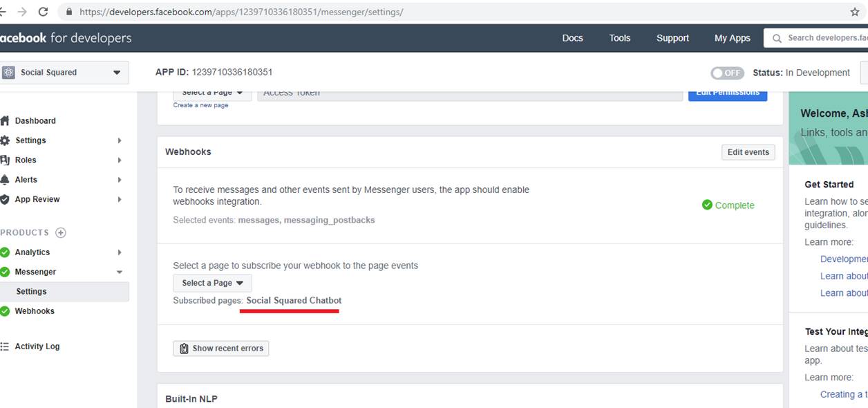Image resolution: width=868 pixels, height=408 pixels.
Task: Click the Activity Log list icon
Action: pyautogui.click(x=5, y=346)
